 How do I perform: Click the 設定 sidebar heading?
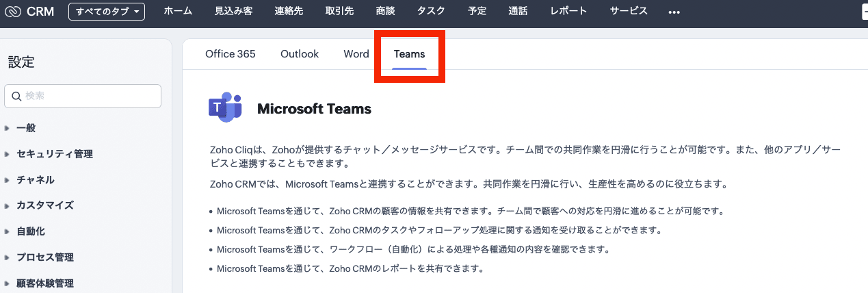[x=21, y=62]
